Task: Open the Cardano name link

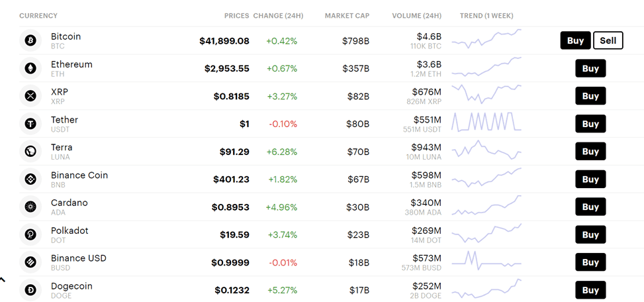Action: point(69,203)
